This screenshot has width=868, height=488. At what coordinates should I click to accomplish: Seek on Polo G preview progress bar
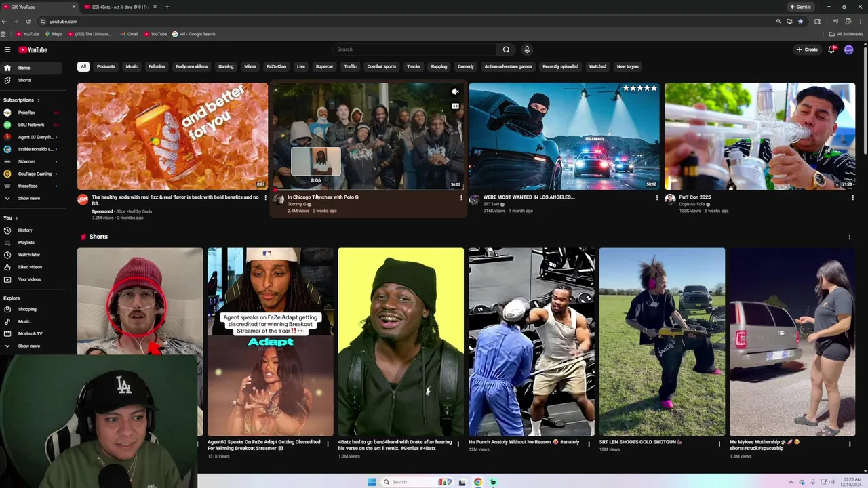(368, 189)
